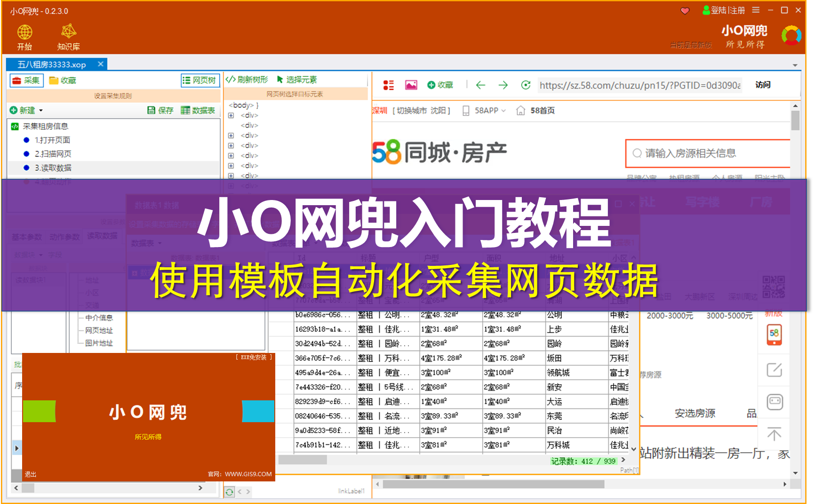Open the 登陆|注册 login link
The image size is (814, 504).
click(x=724, y=10)
